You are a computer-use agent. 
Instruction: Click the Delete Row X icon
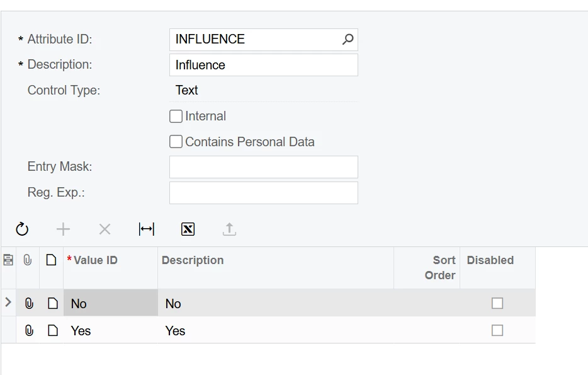(x=105, y=229)
